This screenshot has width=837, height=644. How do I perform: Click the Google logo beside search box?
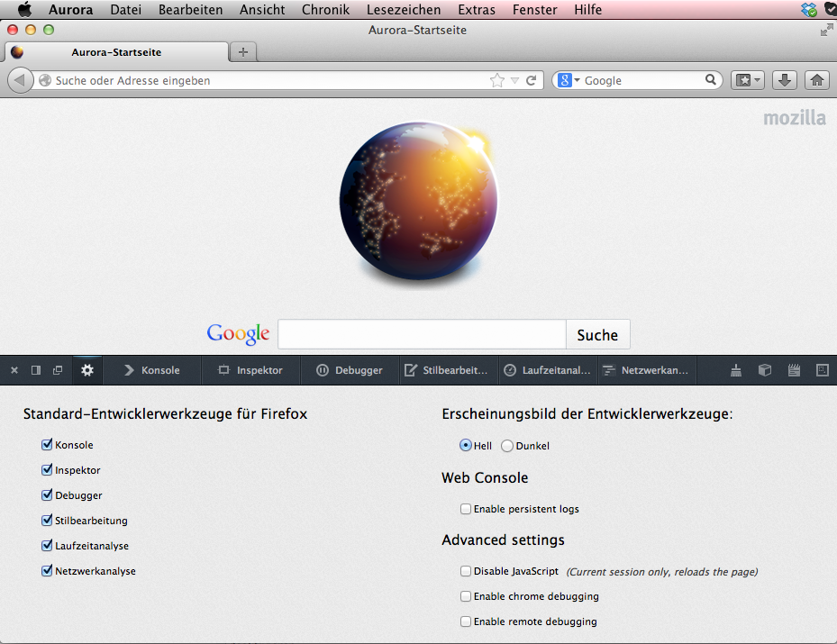point(238,334)
